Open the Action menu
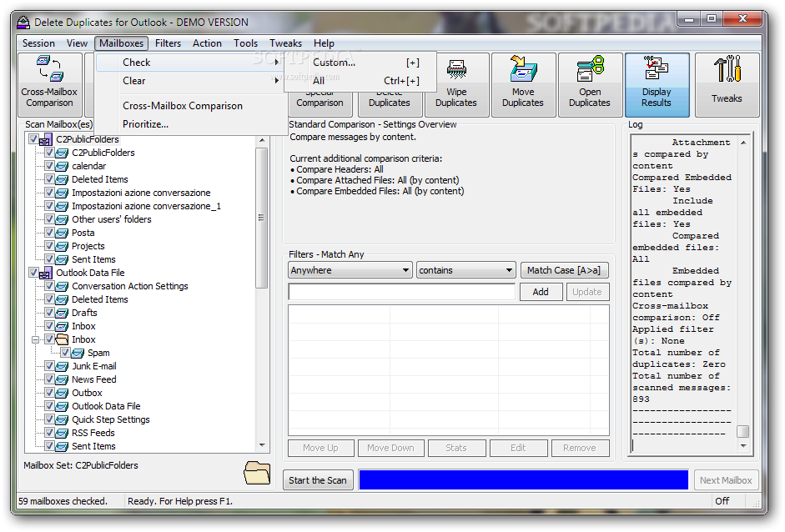The height and width of the screenshot is (532, 785). coord(207,43)
